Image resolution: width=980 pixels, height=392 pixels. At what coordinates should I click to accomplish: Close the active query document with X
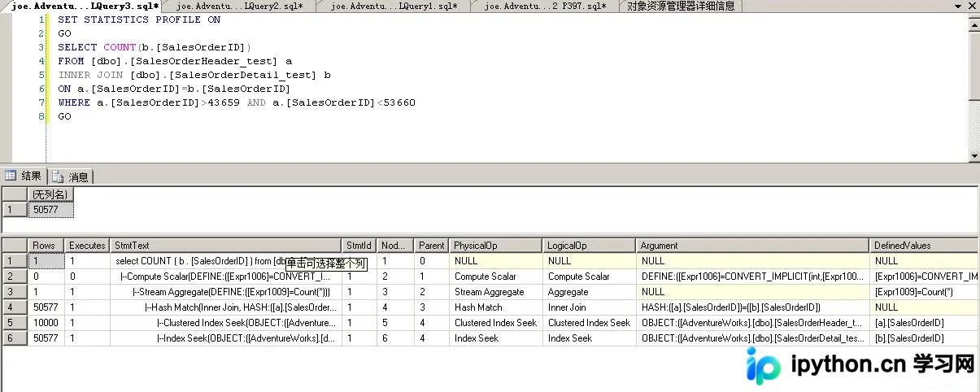(973, 6)
